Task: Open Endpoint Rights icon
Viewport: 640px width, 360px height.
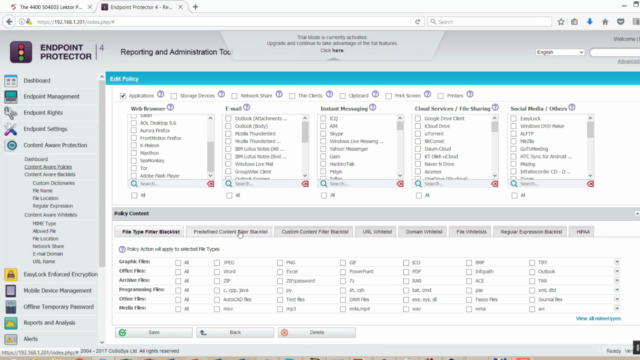Action: 11,113
